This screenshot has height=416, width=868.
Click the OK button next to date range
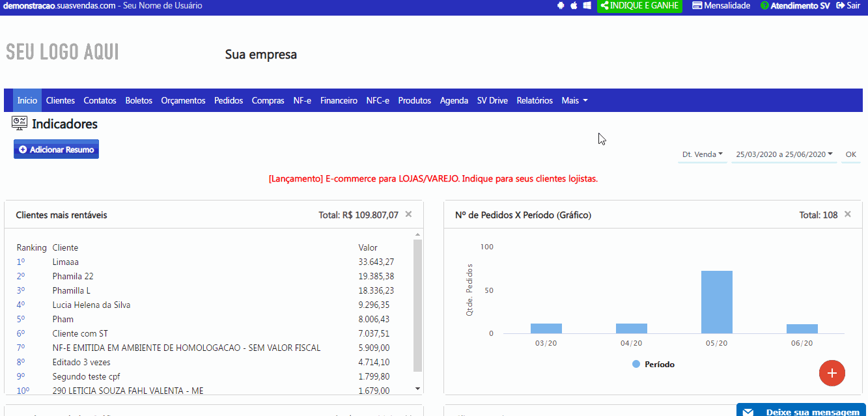click(851, 154)
